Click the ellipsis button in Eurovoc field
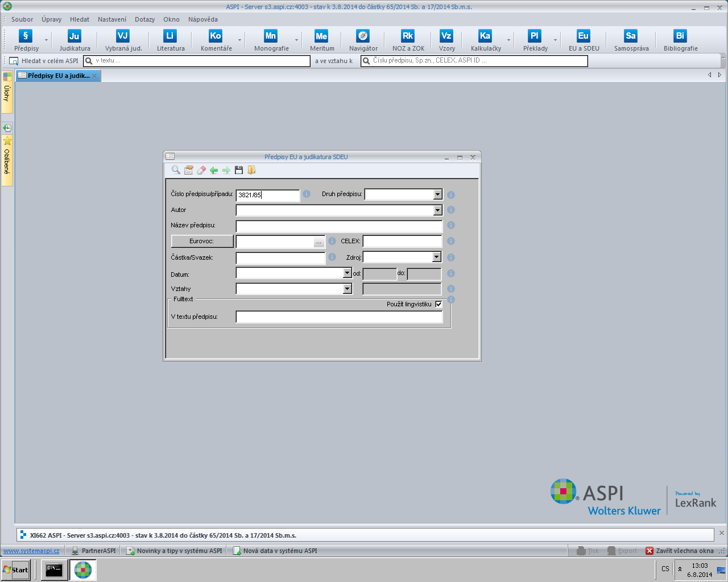 [x=318, y=242]
